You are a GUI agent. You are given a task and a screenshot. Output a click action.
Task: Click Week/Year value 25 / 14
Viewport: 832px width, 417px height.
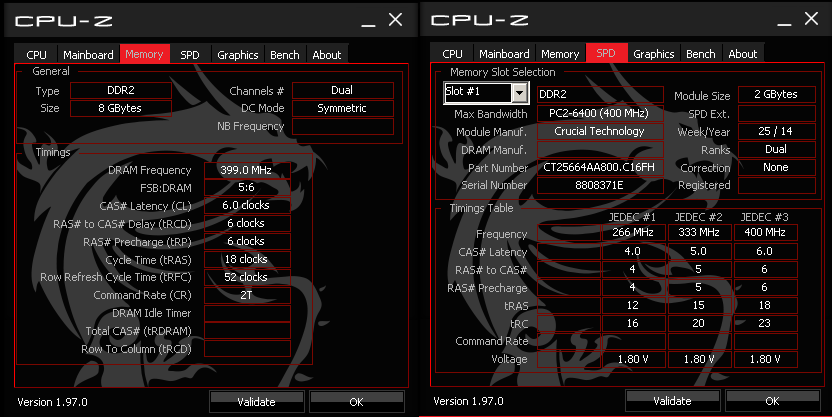[777, 131]
